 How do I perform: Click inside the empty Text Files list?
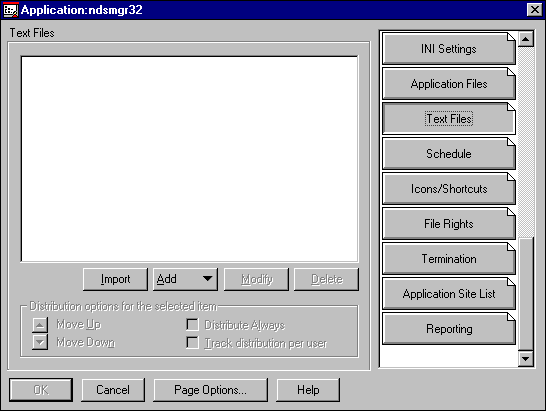pos(189,159)
